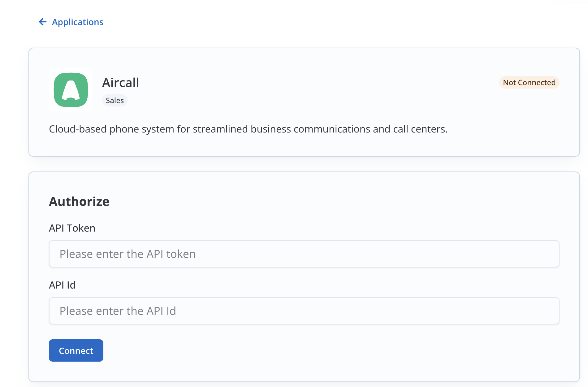Image resolution: width=588 pixels, height=387 pixels.
Task: Click the arrow beside Applications text
Action: 43,22
